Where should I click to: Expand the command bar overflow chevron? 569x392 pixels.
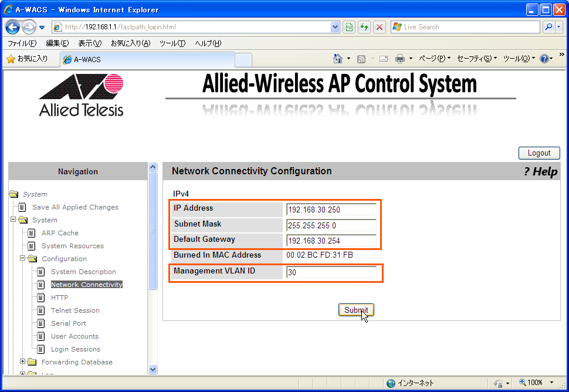pyautogui.click(x=562, y=55)
